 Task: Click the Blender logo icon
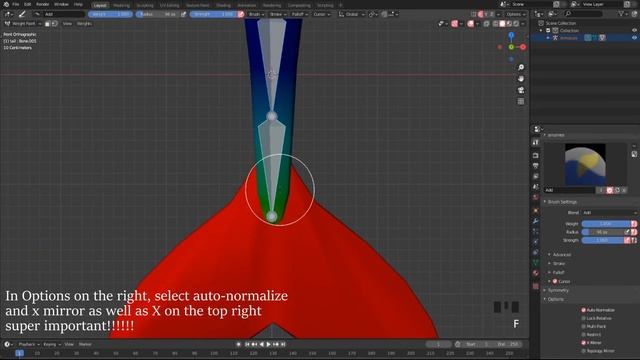point(6,4)
